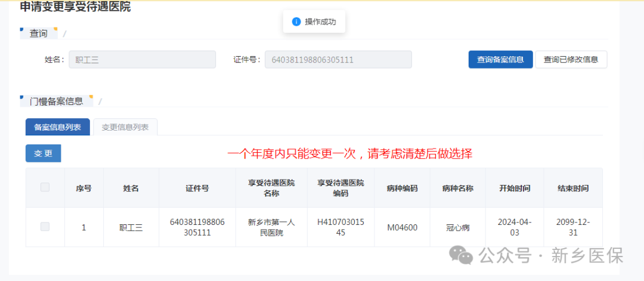Viewport: 644px width, 281px height.
Task: Click the 开始时间 column header
Action: point(515,188)
